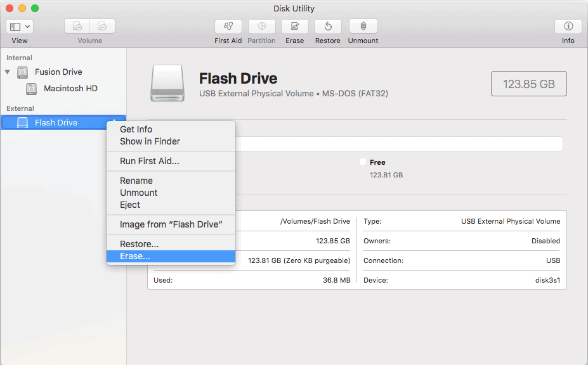Viewport: 588px width, 365px height.
Task: Choose Erase... in the context menu
Action: pos(171,257)
